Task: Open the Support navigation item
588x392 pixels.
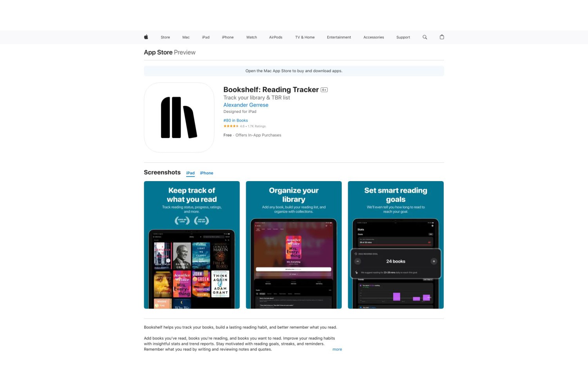Action: (403, 37)
